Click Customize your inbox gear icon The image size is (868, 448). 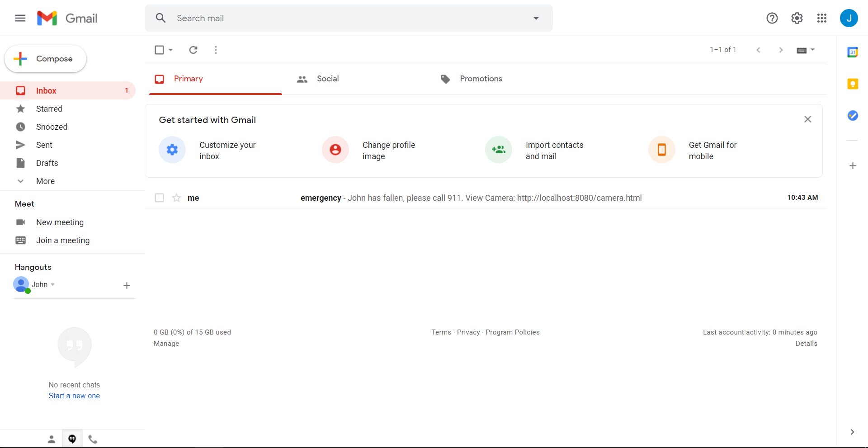[172, 150]
